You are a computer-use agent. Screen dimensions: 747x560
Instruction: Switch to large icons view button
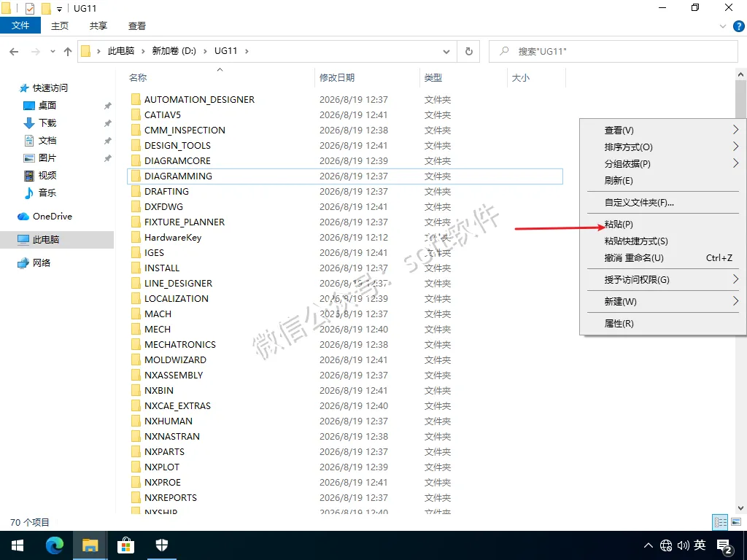click(735, 522)
